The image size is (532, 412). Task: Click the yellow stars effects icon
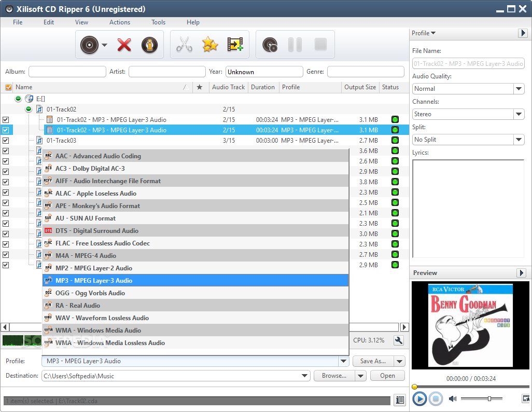tap(210, 45)
